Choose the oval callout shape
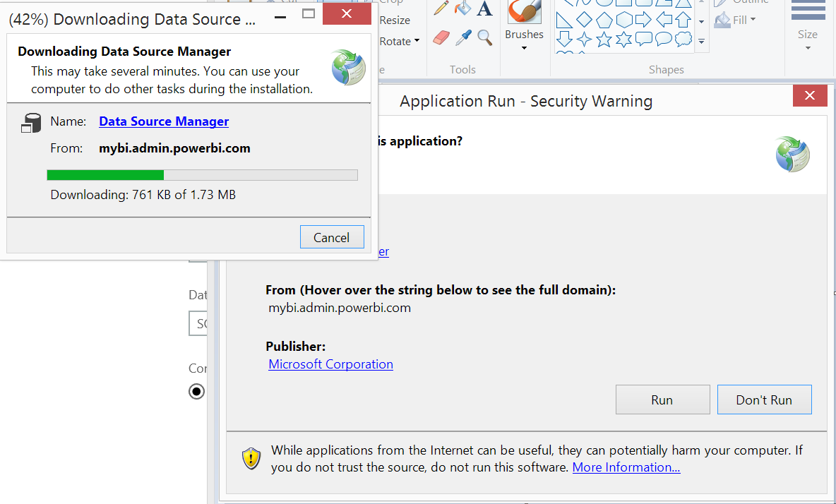 (664, 39)
